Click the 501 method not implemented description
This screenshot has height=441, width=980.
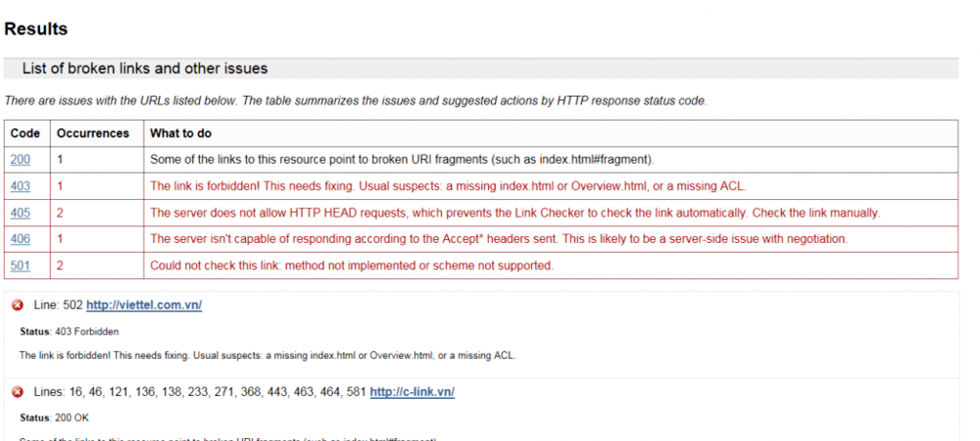coord(352,266)
